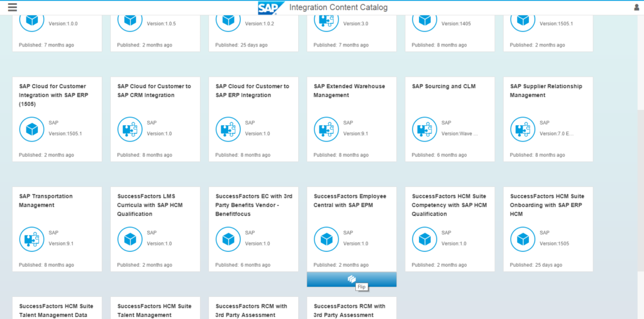The width and height of the screenshot is (644, 319).
Task: Open SAP Supplier Relationship Management title
Action: tap(546, 91)
